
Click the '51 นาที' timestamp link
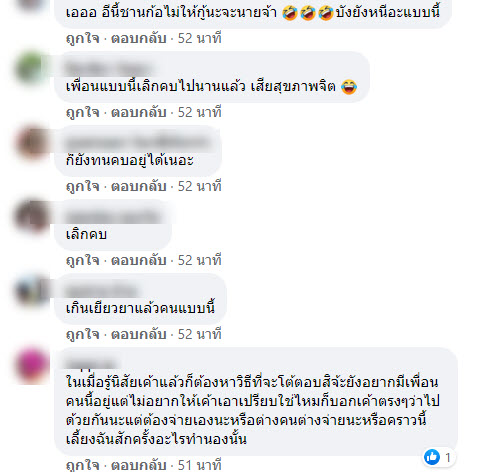point(199,465)
